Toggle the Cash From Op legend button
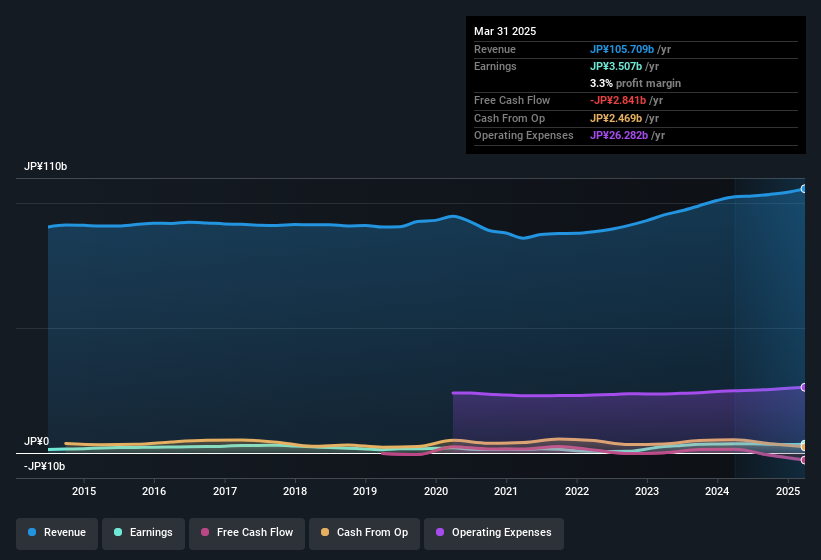The height and width of the screenshot is (560, 821). 364,533
